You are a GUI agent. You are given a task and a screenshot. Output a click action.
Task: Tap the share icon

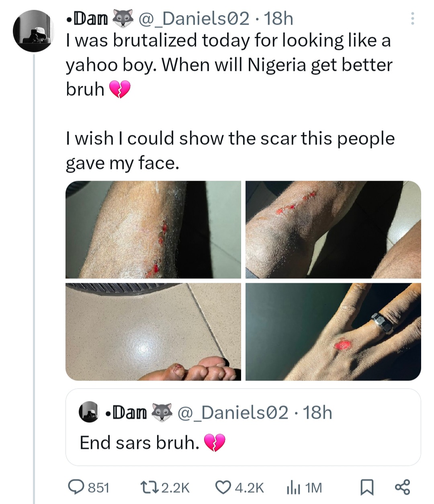coord(403,487)
